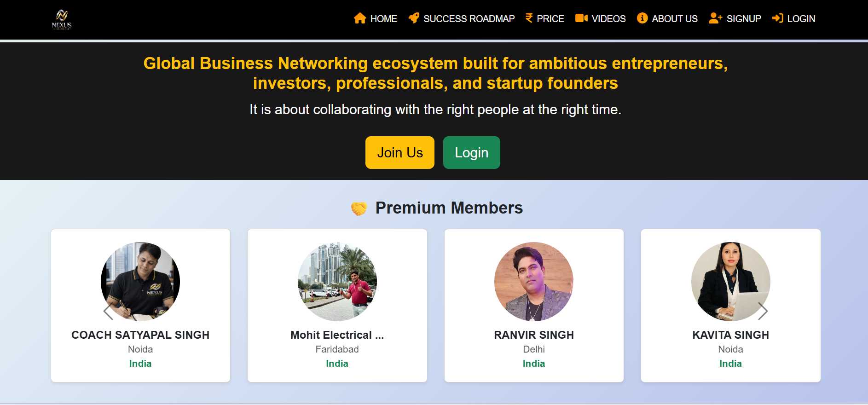The width and height of the screenshot is (868, 405).
Task: Click the Nexus logo in header
Action: 62,19
